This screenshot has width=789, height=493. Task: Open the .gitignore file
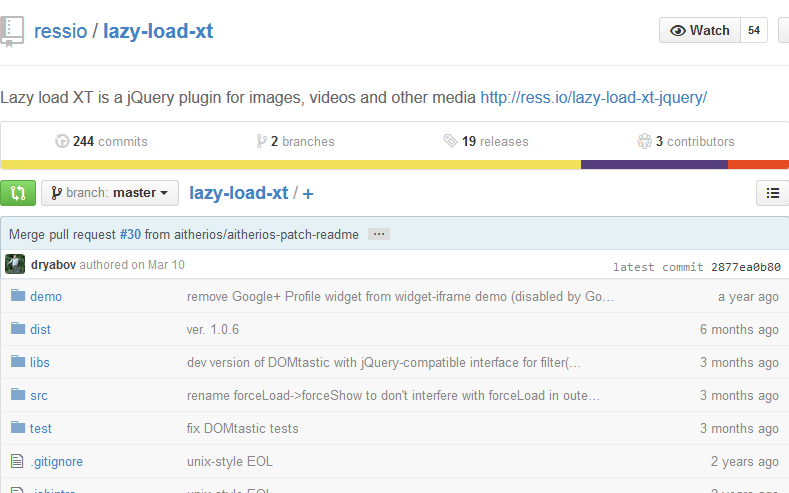pos(56,461)
